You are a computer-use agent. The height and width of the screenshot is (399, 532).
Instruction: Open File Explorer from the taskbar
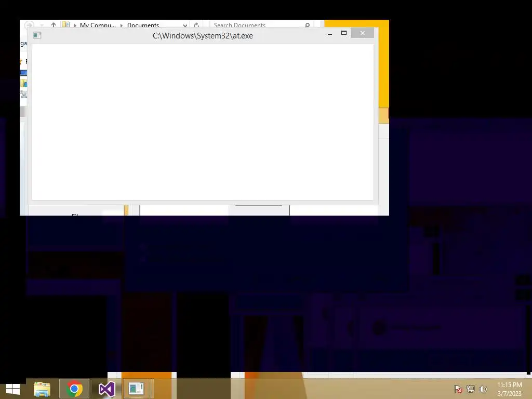click(42, 389)
